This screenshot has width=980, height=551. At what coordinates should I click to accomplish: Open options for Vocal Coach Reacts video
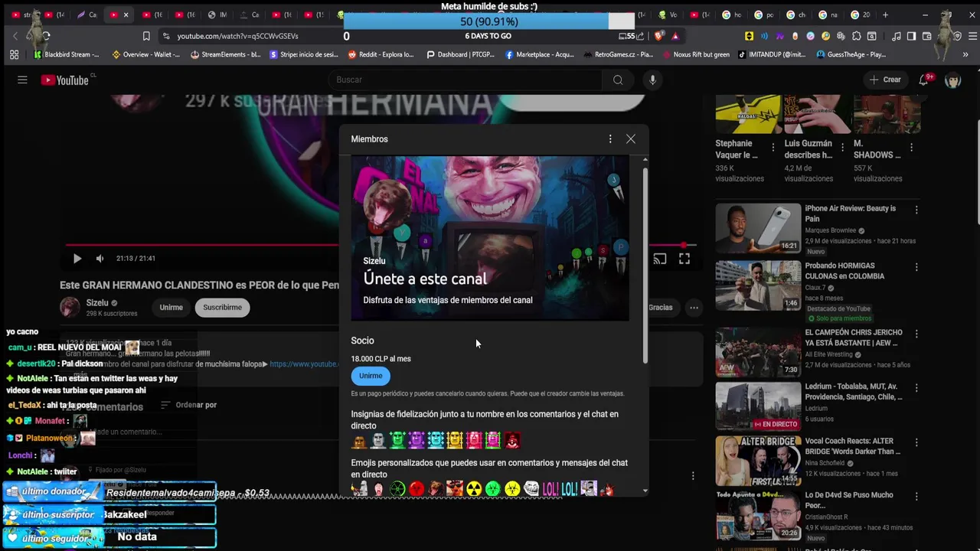point(916,442)
